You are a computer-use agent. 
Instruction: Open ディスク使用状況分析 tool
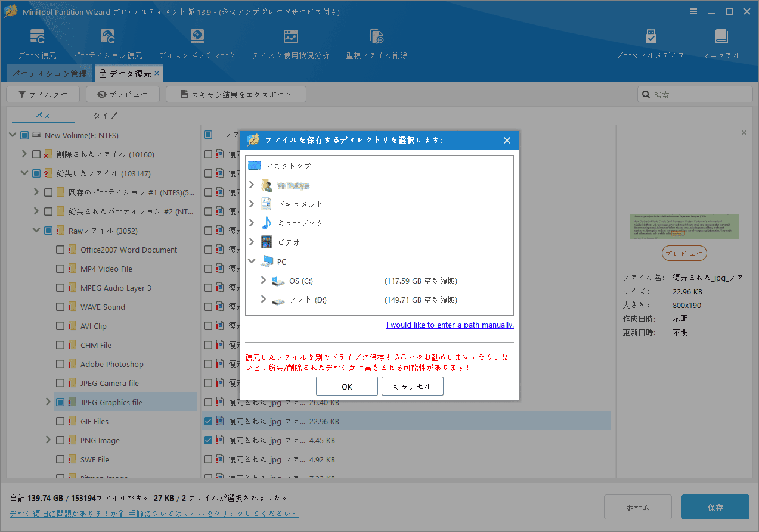(290, 44)
